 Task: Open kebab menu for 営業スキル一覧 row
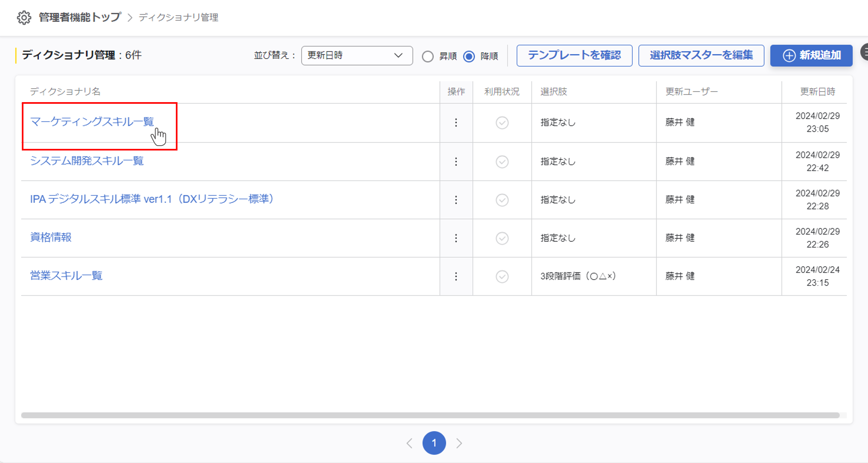[456, 277]
